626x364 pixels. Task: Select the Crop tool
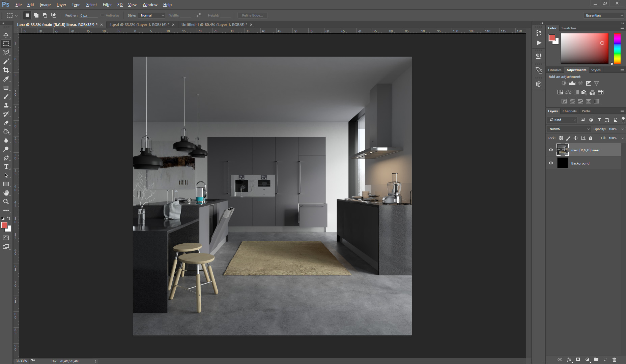coord(6,70)
